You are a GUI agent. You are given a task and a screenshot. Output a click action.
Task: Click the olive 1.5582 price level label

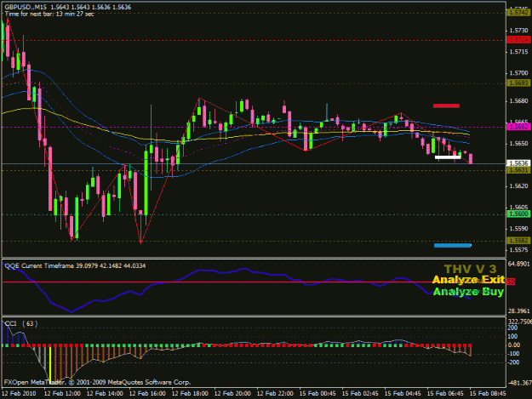pyautogui.click(x=518, y=241)
